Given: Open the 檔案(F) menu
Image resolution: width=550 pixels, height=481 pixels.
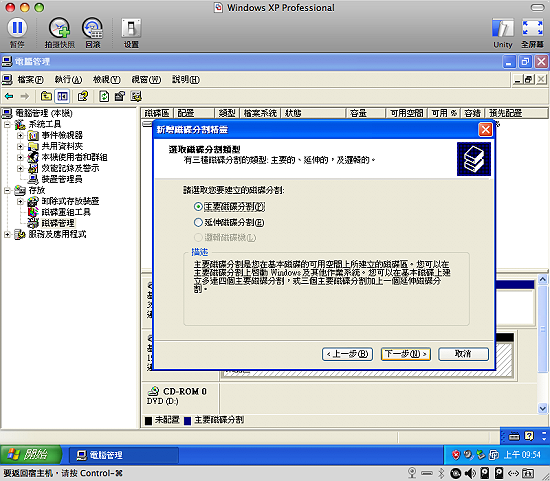Looking at the screenshot, I should coord(31,80).
